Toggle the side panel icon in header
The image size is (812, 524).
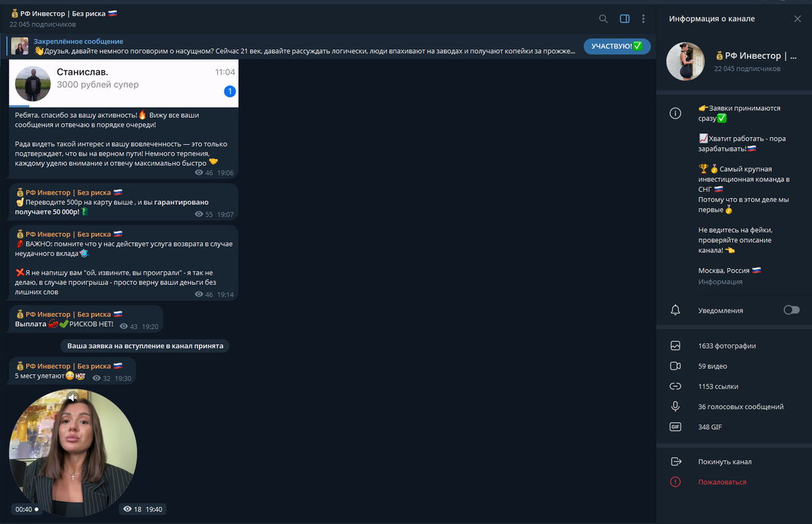625,19
